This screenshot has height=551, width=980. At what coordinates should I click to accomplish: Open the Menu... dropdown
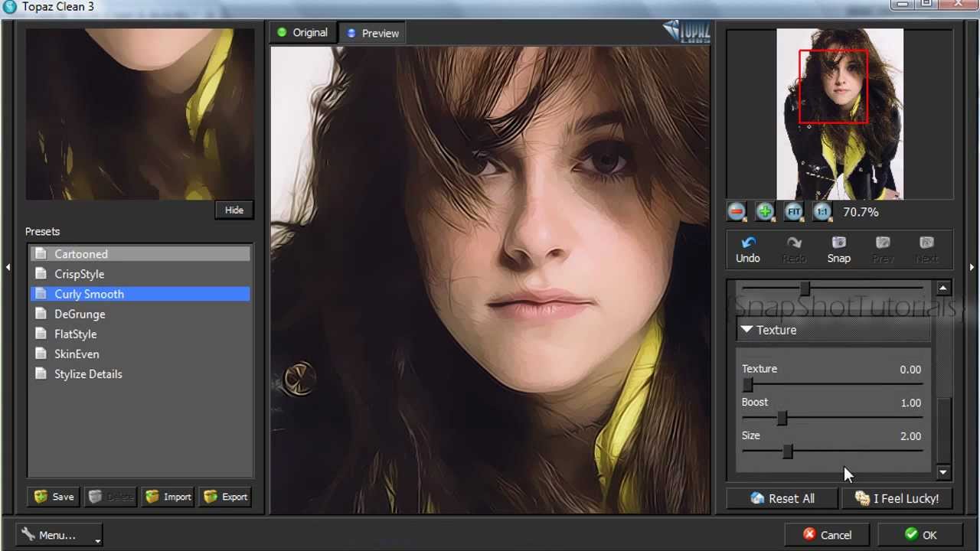pyautogui.click(x=59, y=535)
